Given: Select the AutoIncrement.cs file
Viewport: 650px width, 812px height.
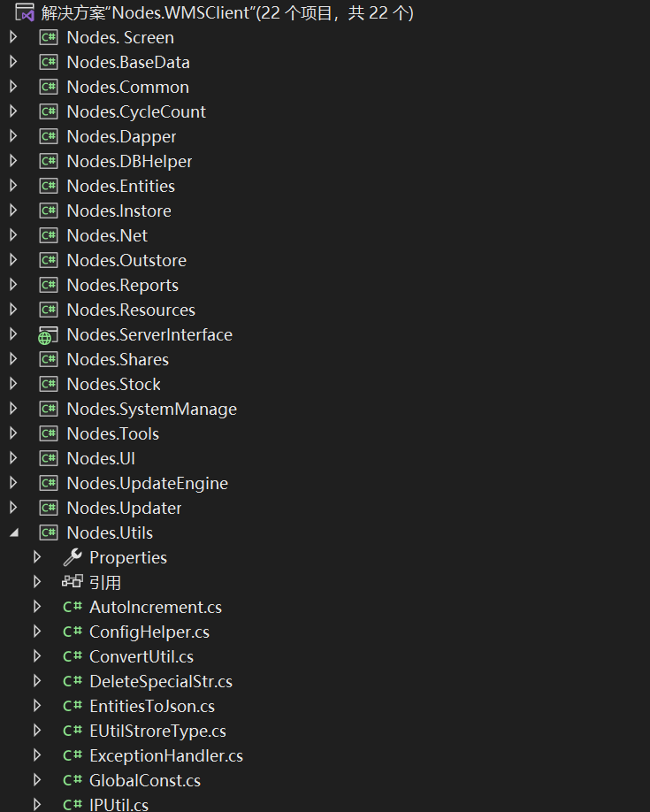Looking at the screenshot, I should coord(156,607).
